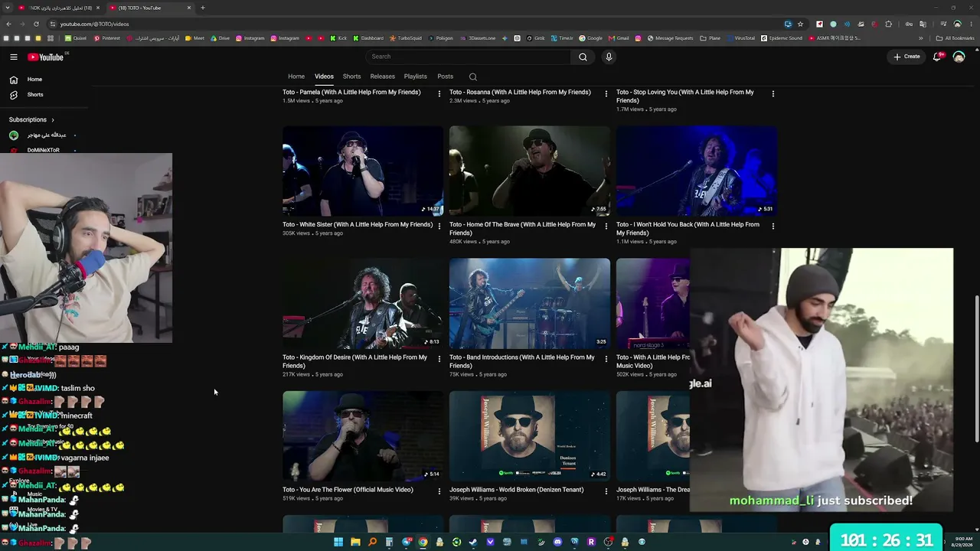Open Discord from the taskbar

(557, 542)
